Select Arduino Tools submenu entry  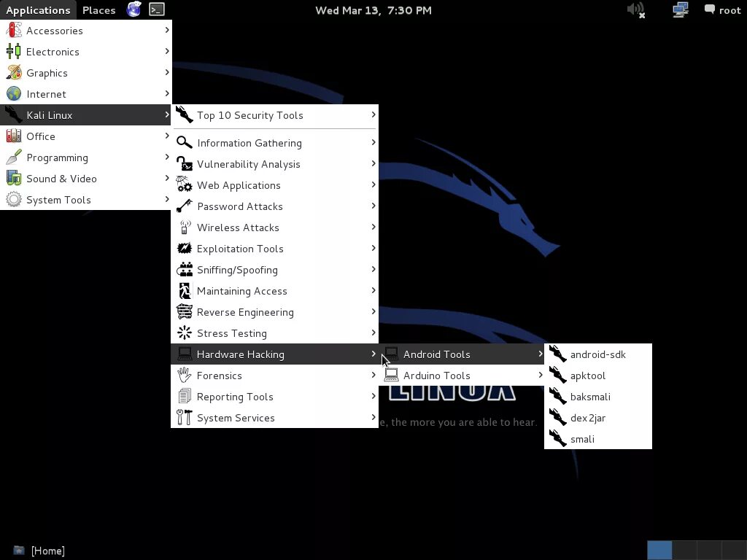[x=462, y=376]
